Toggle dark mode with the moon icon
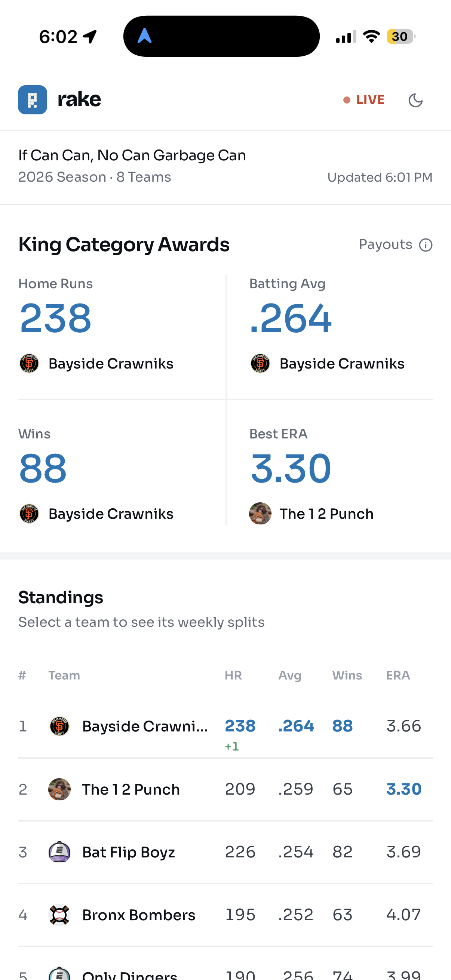451x980 pixels. pos(415,100)
